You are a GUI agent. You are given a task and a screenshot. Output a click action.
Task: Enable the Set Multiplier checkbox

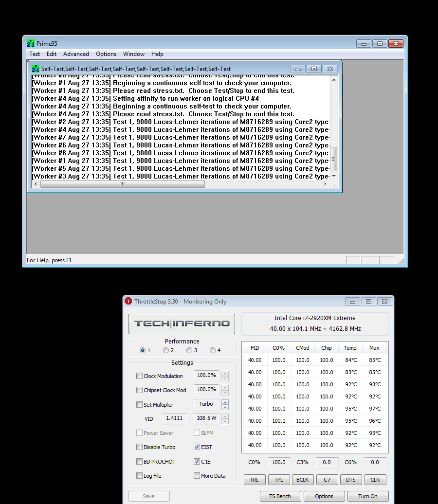coord(139,404)
